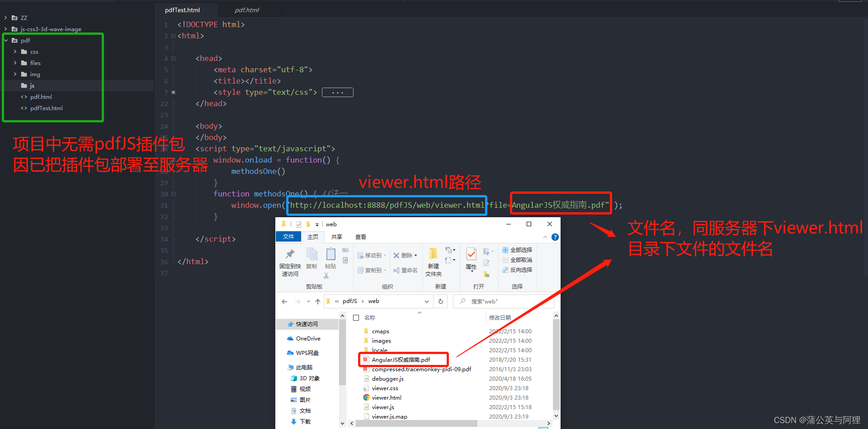Go back in Explorer navigation

[284, 302]
